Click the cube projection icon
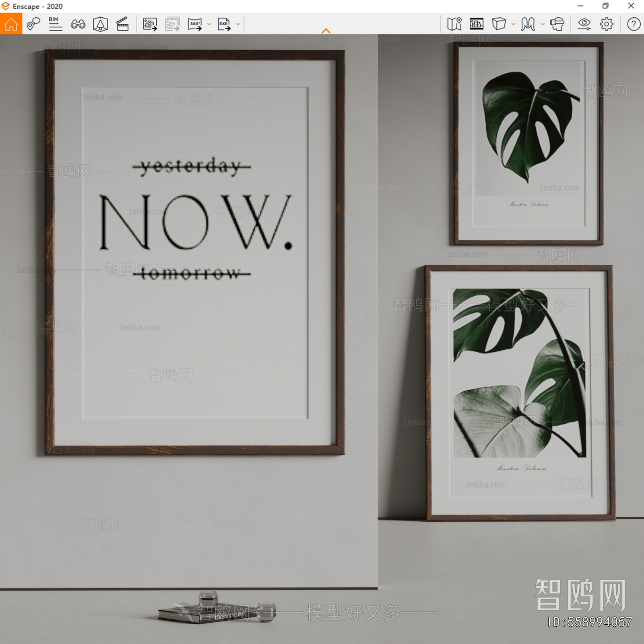 point(499,24)
